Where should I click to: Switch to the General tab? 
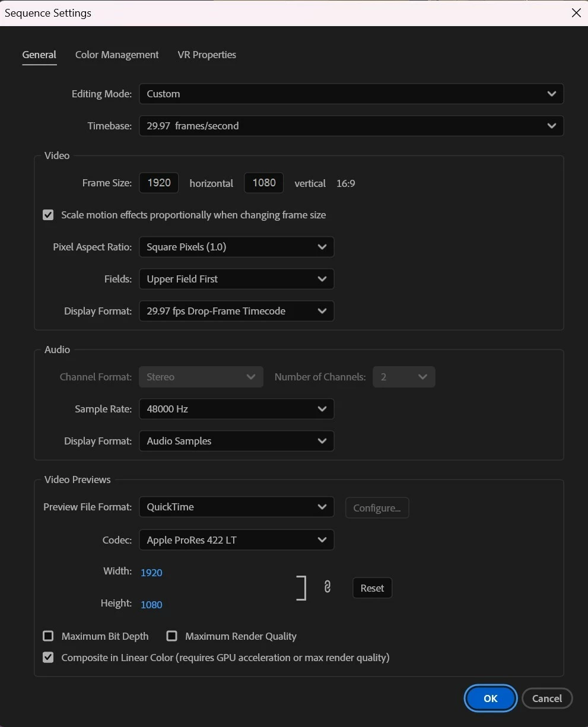point(39,55)
